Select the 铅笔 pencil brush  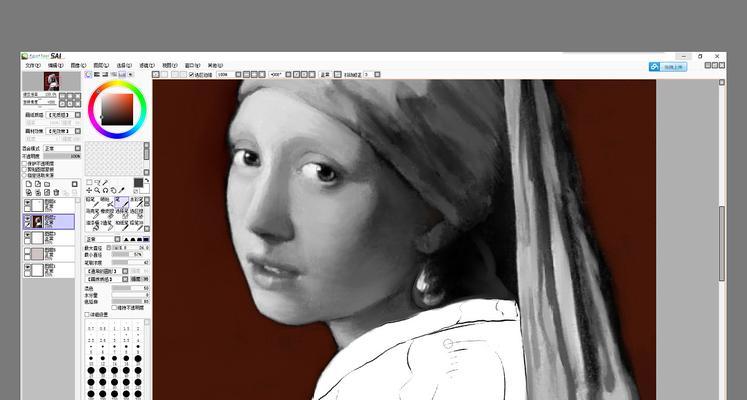tap(91, 202)
